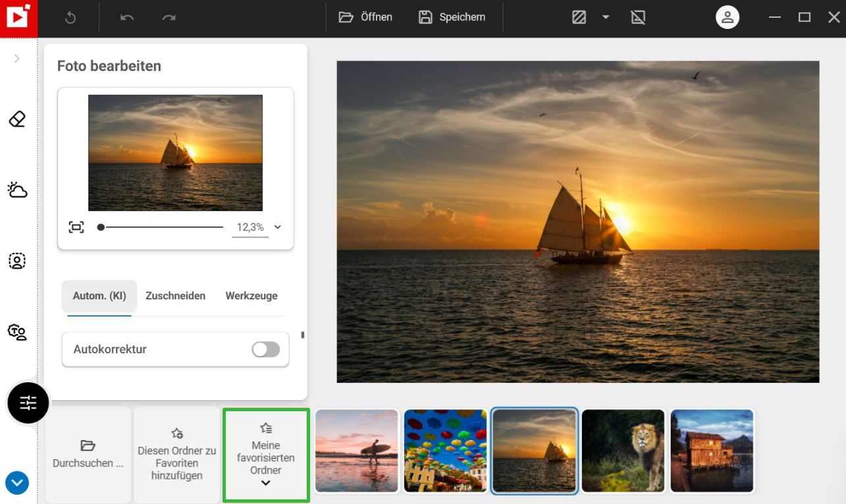This screenshot has height=504, width=846.
Task: Click the redo arrow icon
Action: pos(169,18)
